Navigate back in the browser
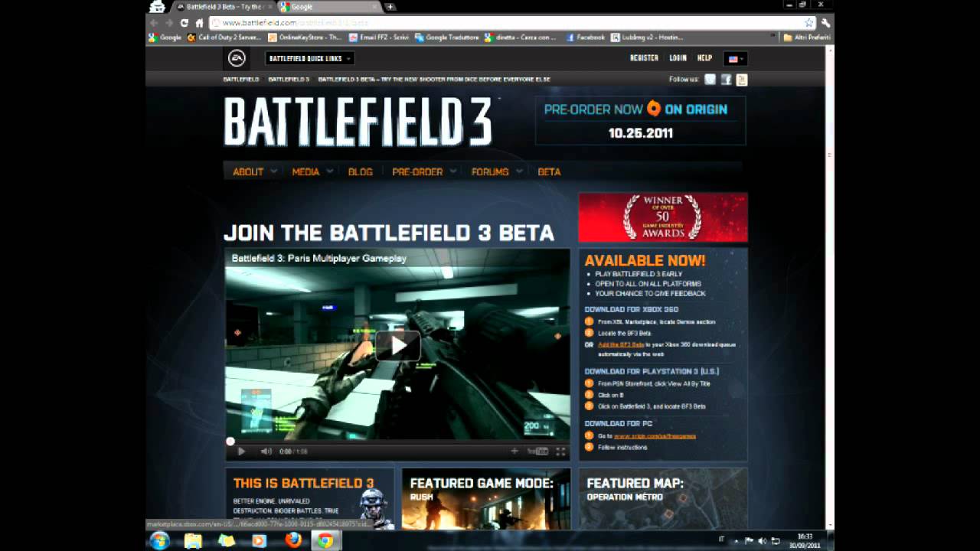 click(x=154, y=23)
